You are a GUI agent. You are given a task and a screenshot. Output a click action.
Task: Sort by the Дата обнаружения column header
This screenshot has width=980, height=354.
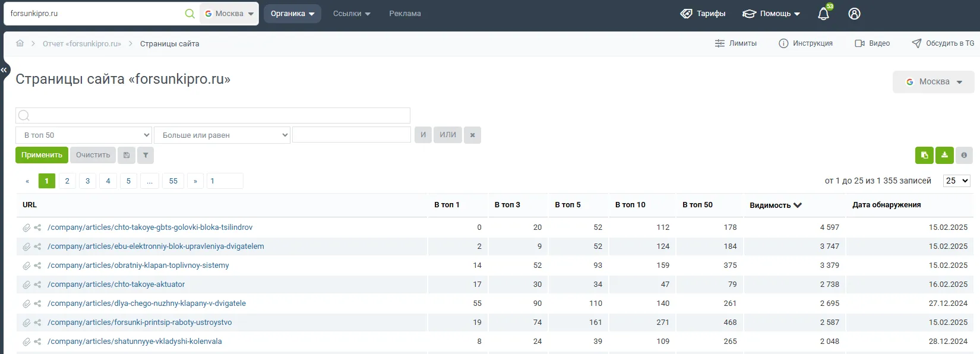887,205
